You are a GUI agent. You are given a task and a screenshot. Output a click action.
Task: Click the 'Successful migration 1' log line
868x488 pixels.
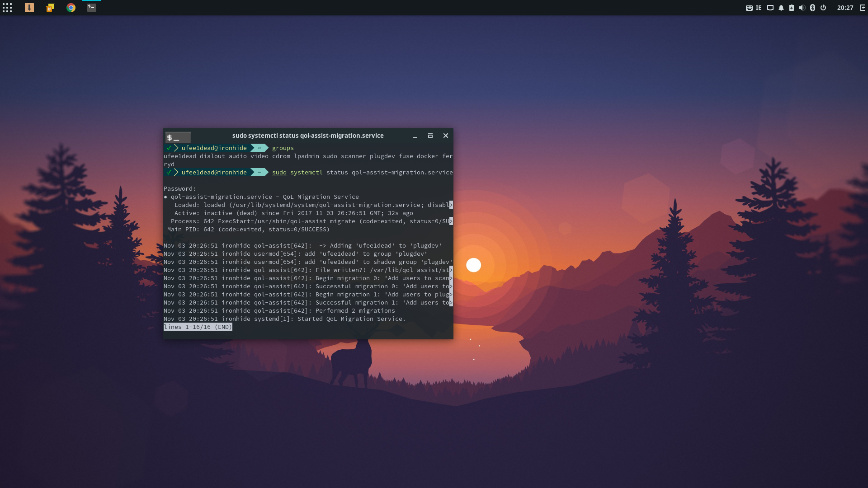[x=308, y=303]
